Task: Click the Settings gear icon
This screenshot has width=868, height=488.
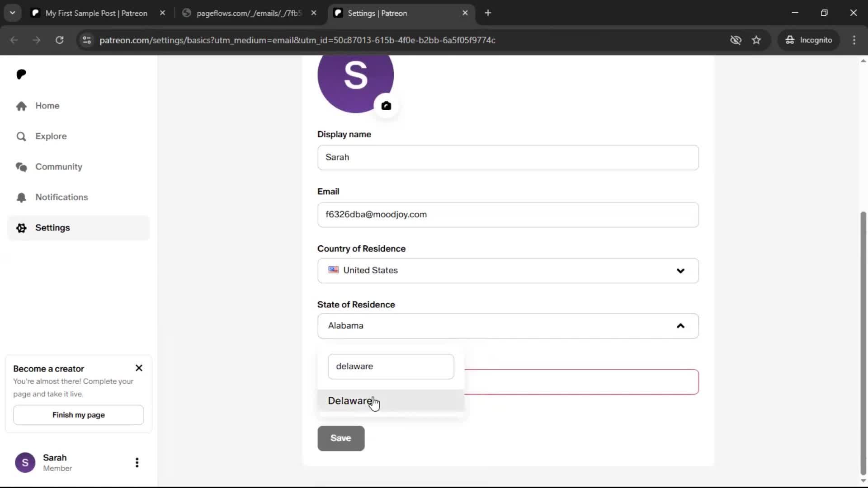Action: tap(21, 228)
